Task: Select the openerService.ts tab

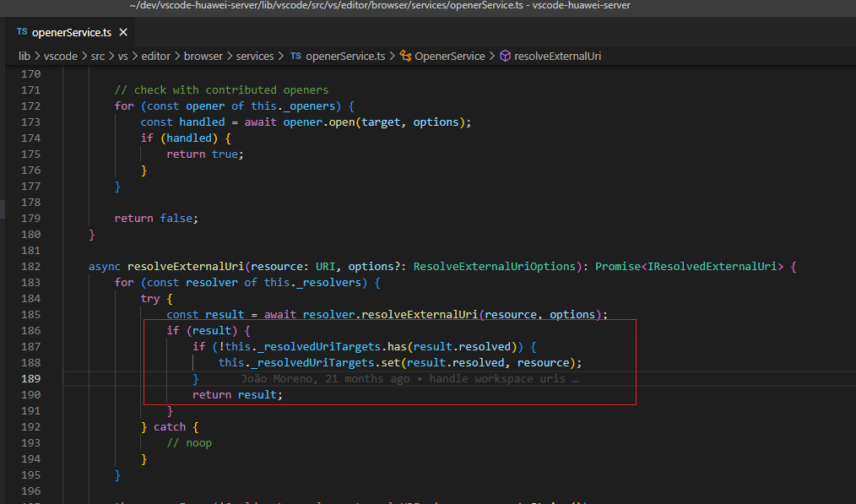Action: pos(71,33)
